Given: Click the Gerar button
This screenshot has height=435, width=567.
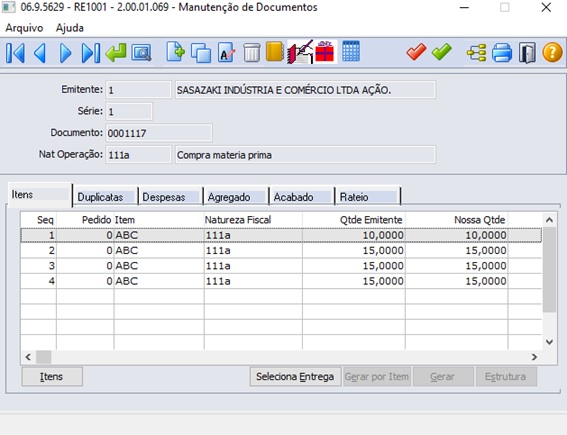Looking at the screenshot, I should [x=443, y=377].
